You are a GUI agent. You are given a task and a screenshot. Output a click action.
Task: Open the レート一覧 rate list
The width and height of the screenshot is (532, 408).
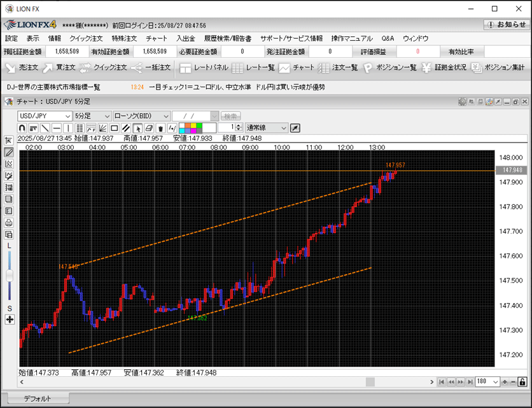253,67
